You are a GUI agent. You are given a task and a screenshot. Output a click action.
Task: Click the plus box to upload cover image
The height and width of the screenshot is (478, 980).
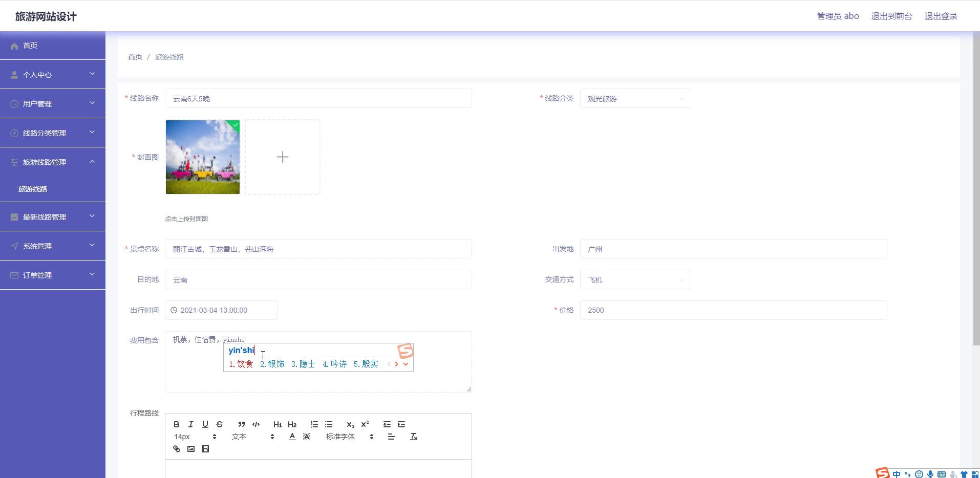(x=283, y=157)
